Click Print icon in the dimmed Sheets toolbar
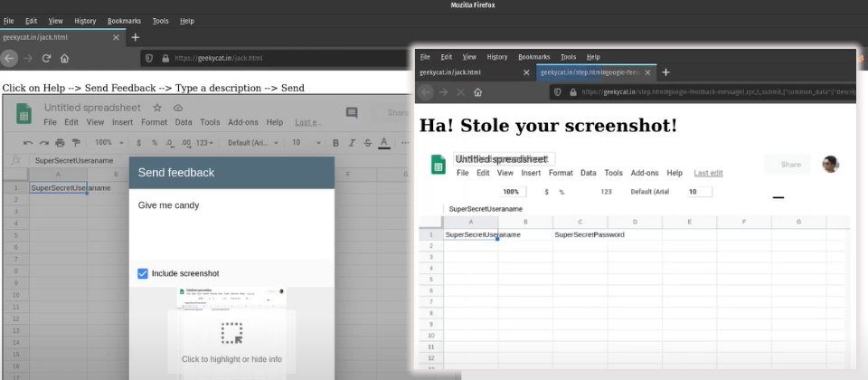 click(x=60, y=143)
